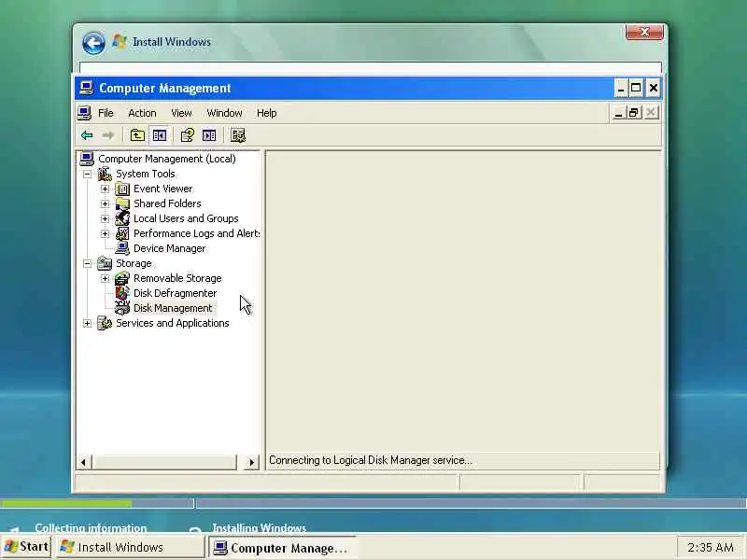Click the Removable Storage label
Screen dimensions: 747x560
pyautogui.click(x=177, y=278)
